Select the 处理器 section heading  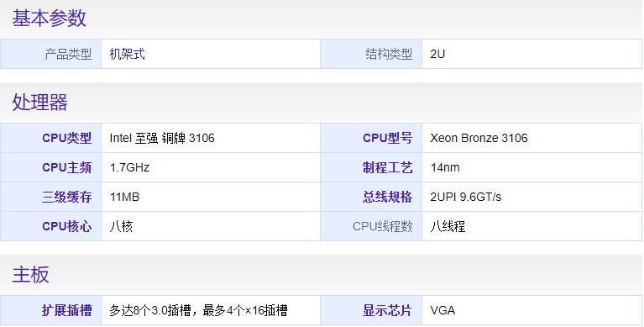(x=39, y=102)
